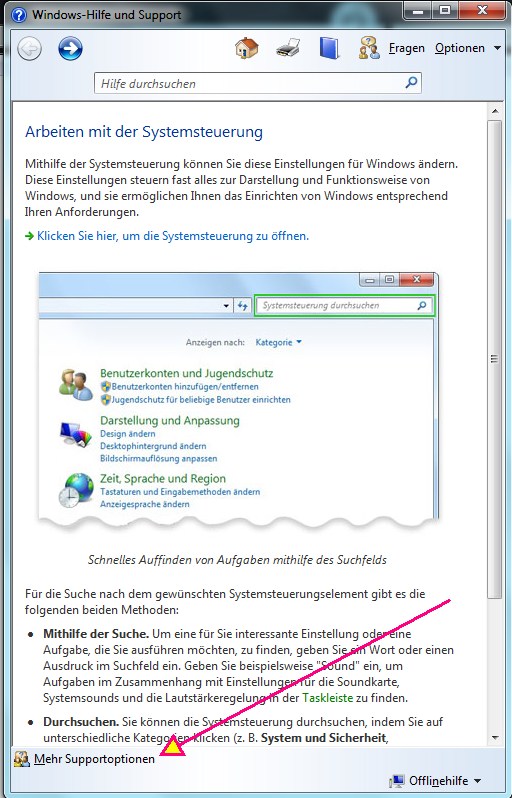
Task: Click the illustration of Systemsteuerung window
Action: pos(238,402)
